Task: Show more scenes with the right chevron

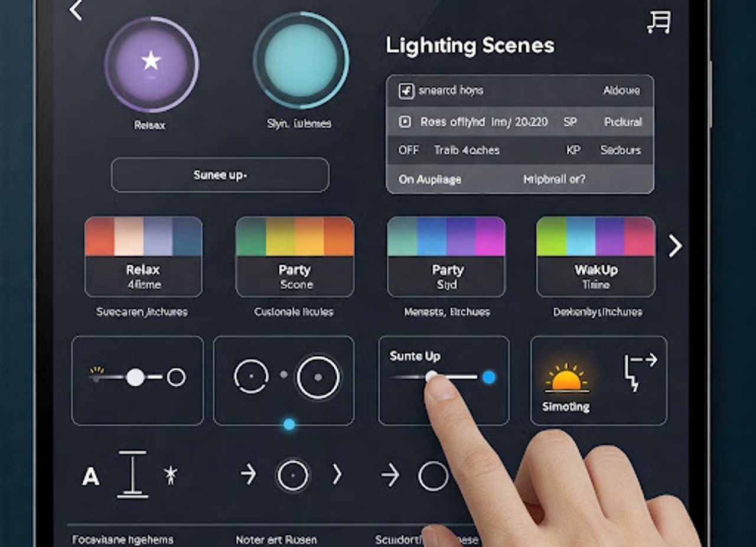Action: tap(675, 246)
